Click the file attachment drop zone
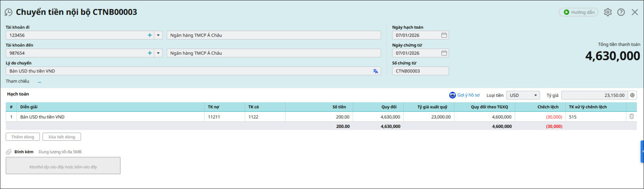 point(63,166)
